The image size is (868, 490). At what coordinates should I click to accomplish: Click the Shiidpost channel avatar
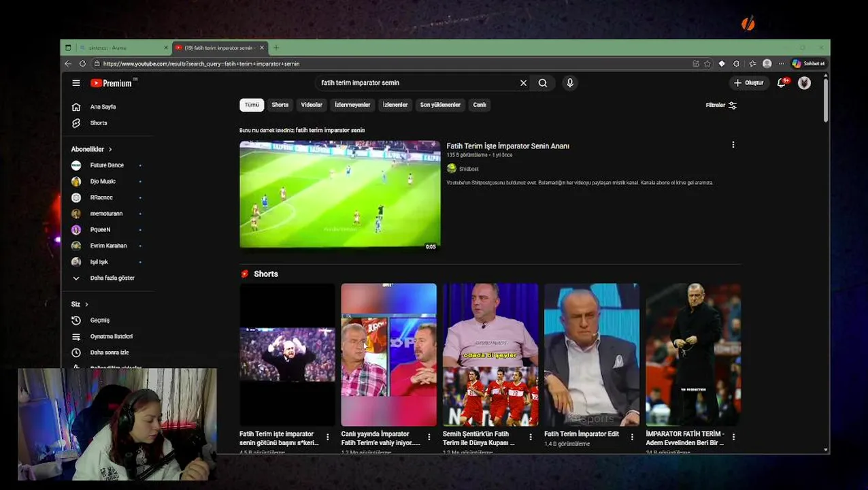click(x=452, y=169)
